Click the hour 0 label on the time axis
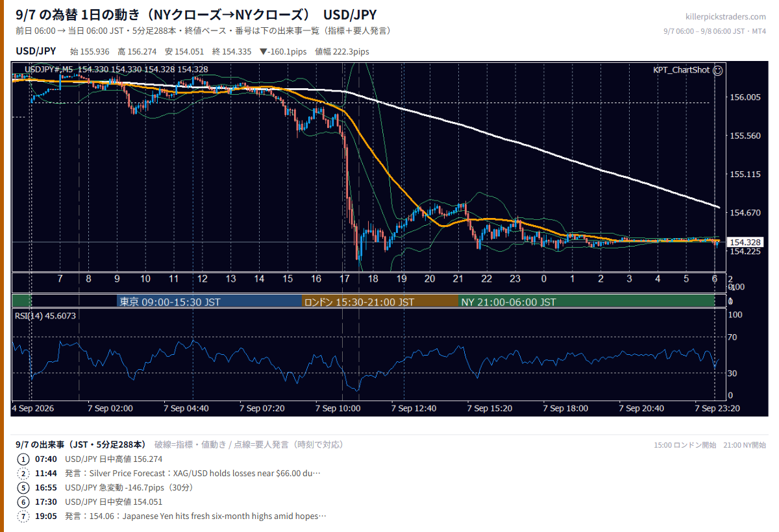 (x=543, y=279)
